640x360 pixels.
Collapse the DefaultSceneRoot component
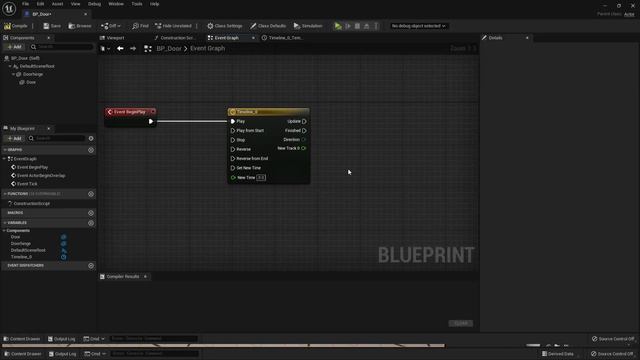(x=10, y=66)
